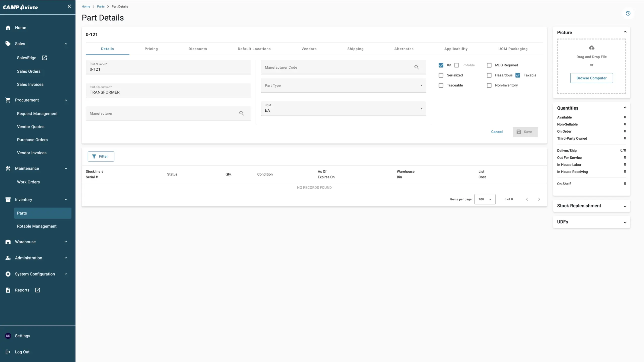644x362 pixels.
Task: Enable the Serialized checkbox
Action: 441,75
